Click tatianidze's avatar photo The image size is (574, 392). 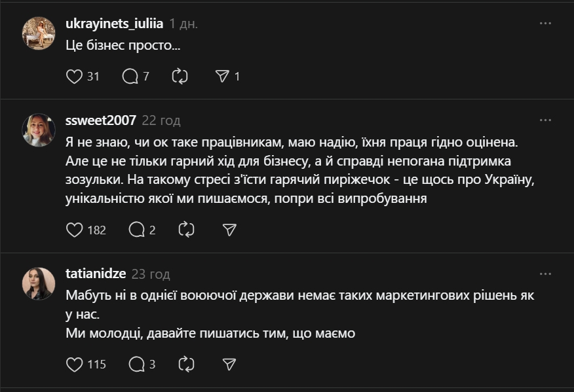39,283
